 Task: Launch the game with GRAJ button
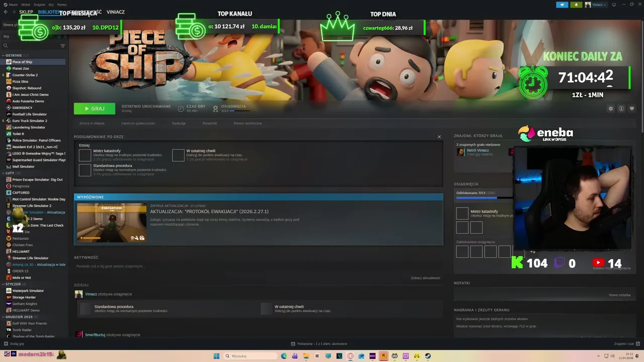pos(95,109)
